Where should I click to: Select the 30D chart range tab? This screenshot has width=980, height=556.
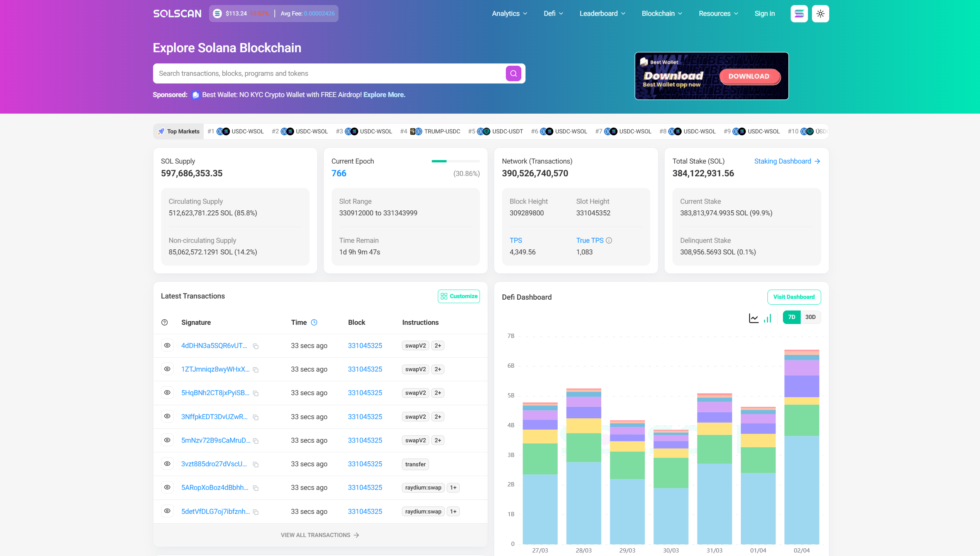click(810, 317)
